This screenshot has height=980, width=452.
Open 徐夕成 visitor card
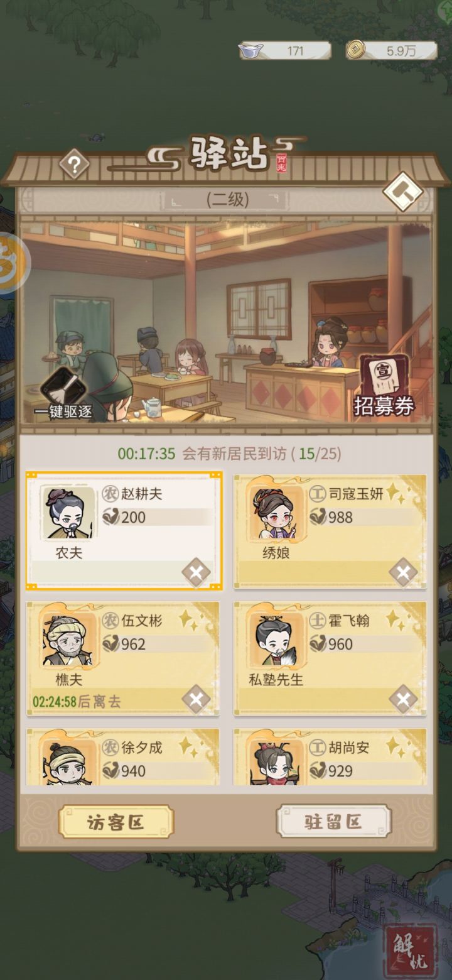123,757
